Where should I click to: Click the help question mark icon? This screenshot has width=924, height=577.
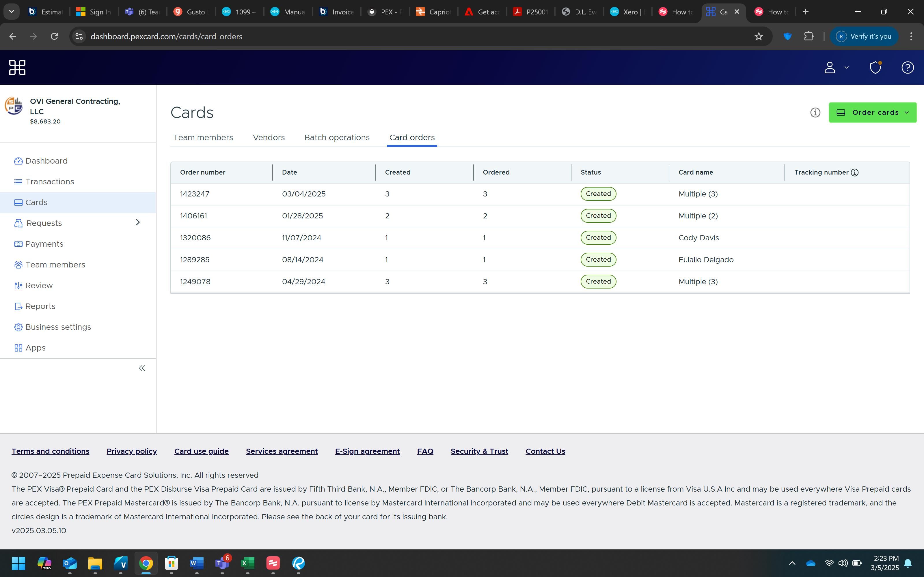[x=907, y=68]
